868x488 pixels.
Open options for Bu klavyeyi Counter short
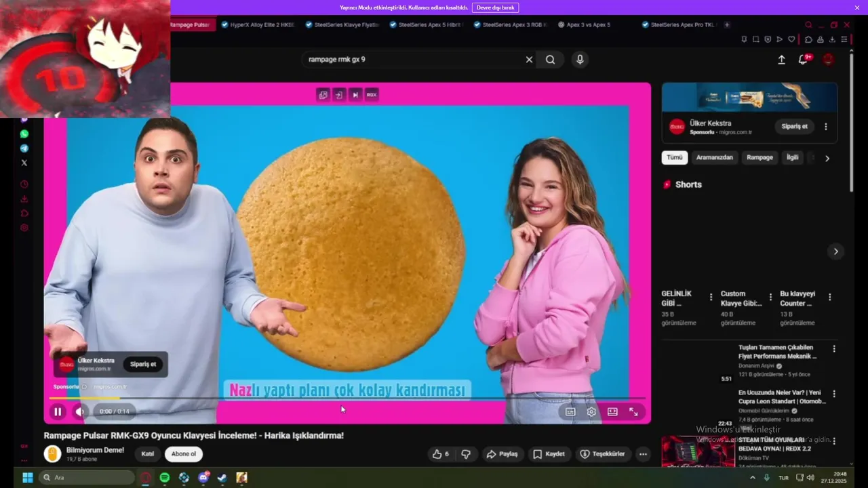(829, 297)
